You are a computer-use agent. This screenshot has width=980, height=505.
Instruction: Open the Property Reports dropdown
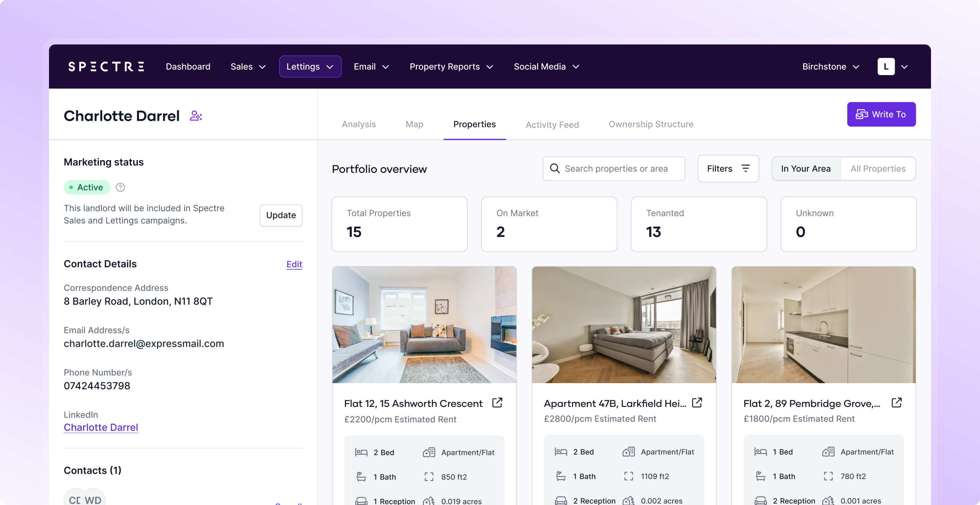[451, 67]
